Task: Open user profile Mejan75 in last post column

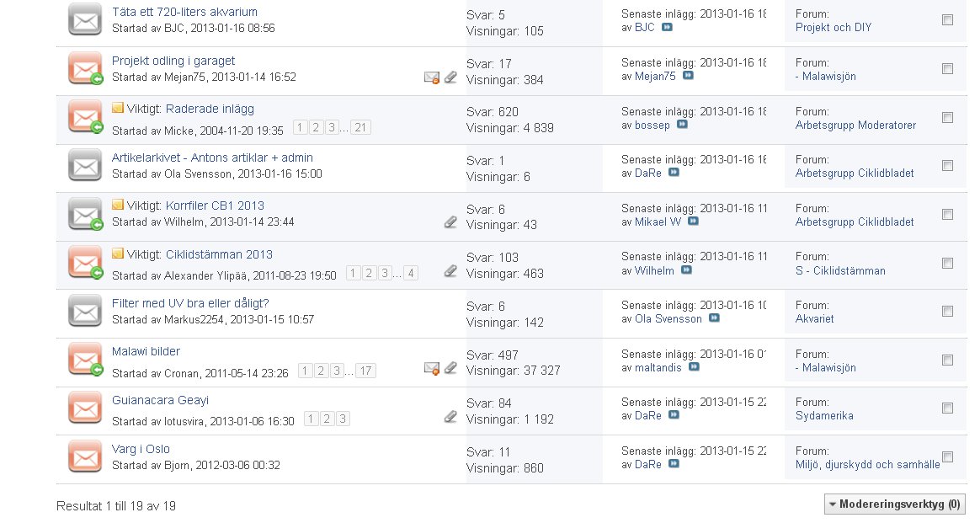Action: pos(655,77)
